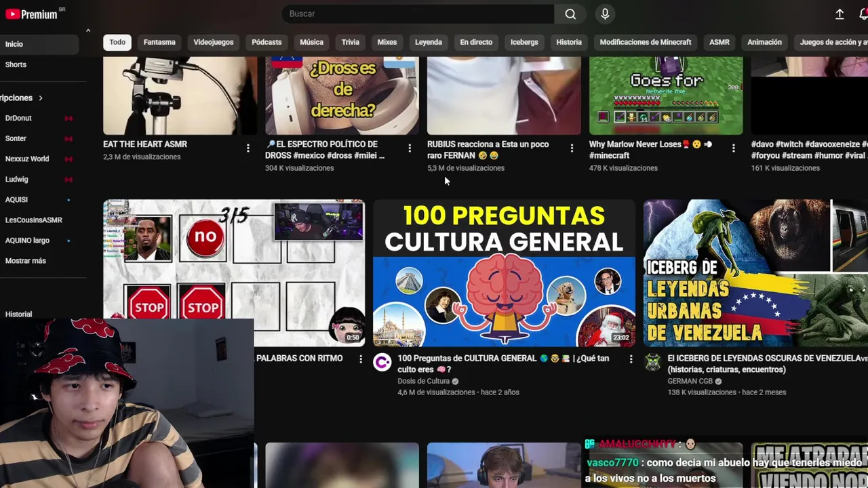Go to Inicio in sidebar
Screen dimensions: 868x488
39,44
